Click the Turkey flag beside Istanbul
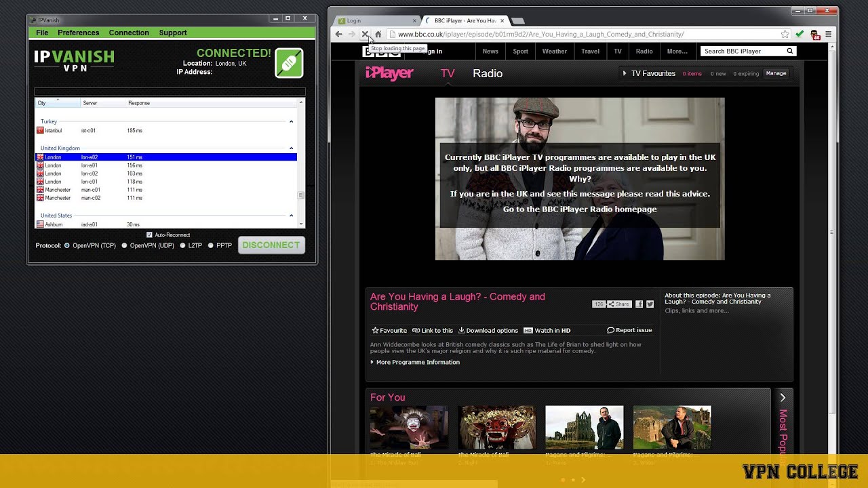Screen dimensions: 868x488 (40, 130)
